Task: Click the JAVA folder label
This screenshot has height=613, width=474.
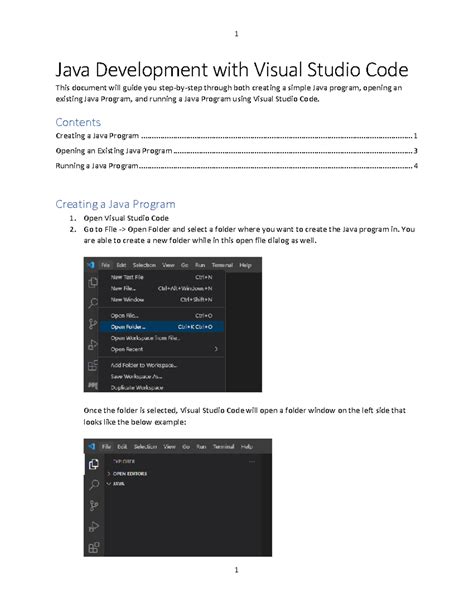Action: click(x=118, y=484)
